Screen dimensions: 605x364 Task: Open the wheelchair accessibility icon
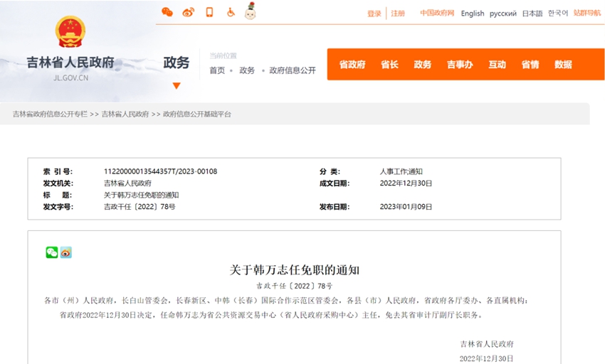[231, 12]
